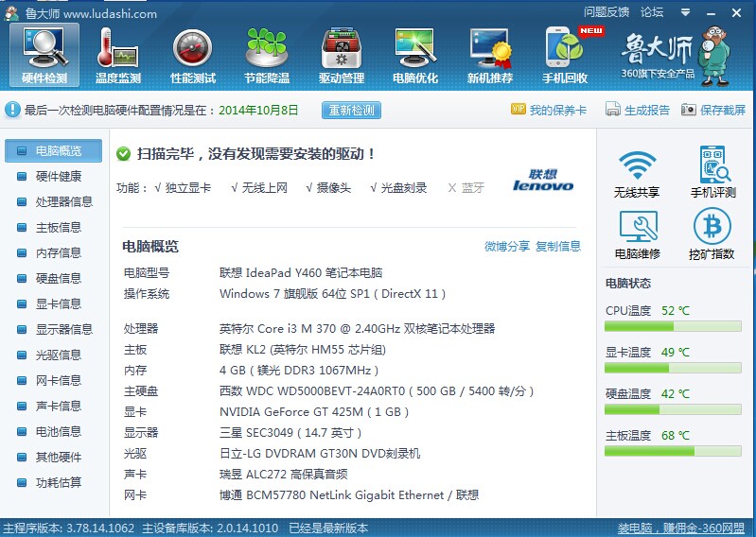Open 问题反馈 feedback link

[607, 12]
